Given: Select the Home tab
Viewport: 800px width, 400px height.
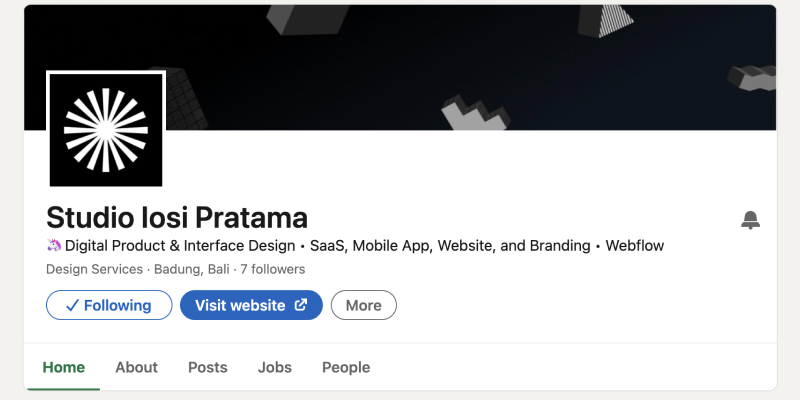Looking at the screenshot, I should pos(63,367).
